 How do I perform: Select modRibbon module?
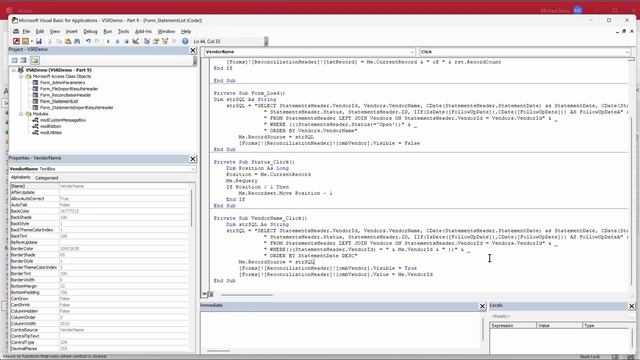(51, 127)
